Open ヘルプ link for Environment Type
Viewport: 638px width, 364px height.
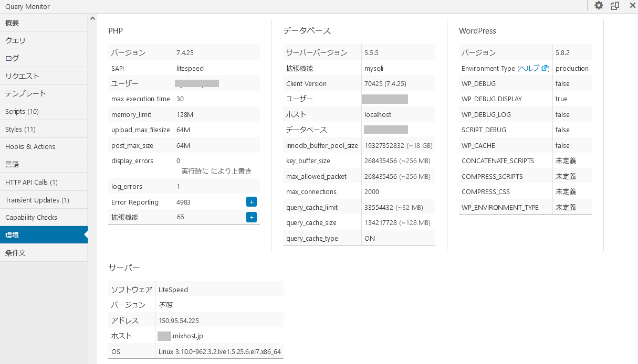529,68
